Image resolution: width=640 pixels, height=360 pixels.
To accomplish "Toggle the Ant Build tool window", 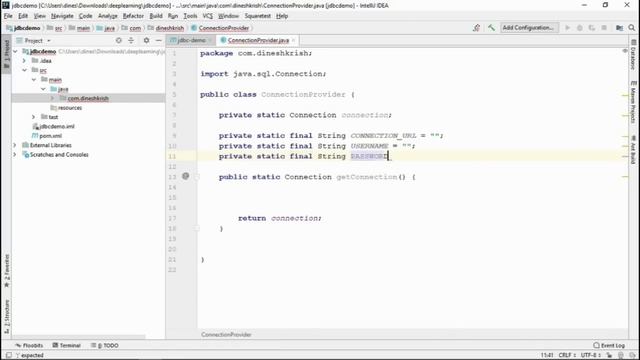I will click(x=633, y=149).
